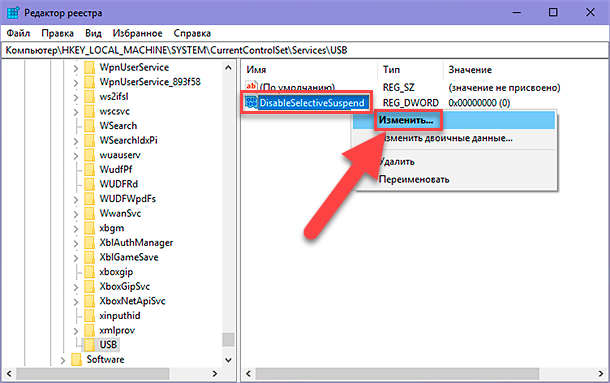Click the XblAuthManager folder icon
Screen dimensions: 610x383
89,242
